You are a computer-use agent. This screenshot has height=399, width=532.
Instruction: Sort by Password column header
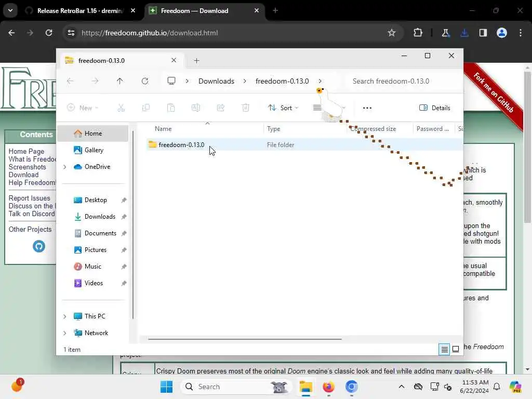point(433,129)
